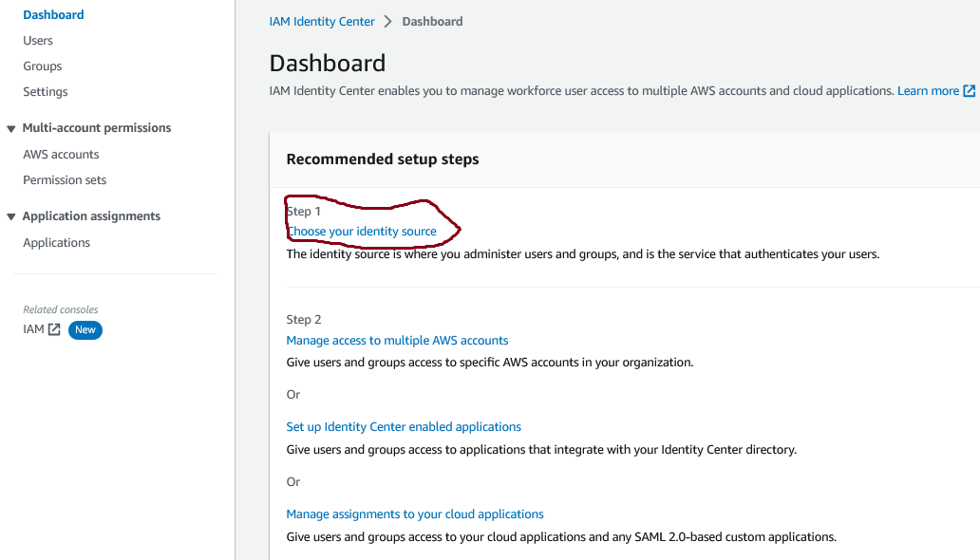Open Users in the sidebar

(x=38, y=41)
